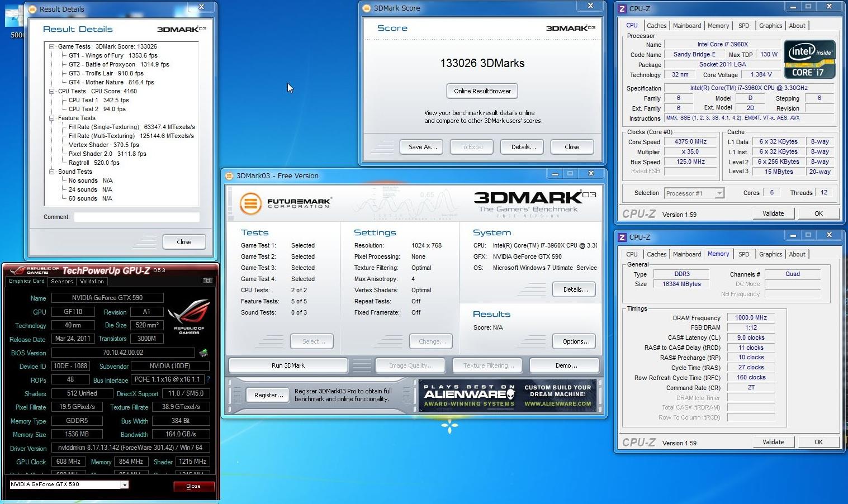Click the Intel Core i7 3960X name field

click(722, 44)
